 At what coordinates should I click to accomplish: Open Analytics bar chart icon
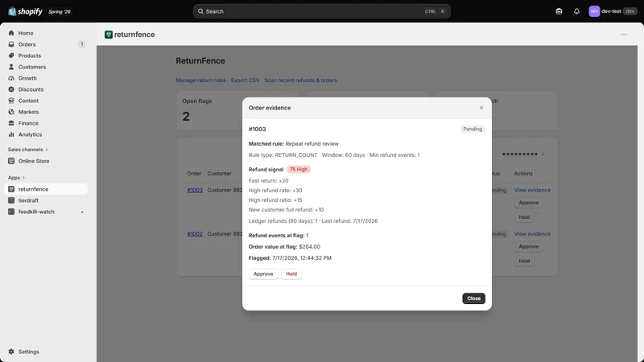[x=11, y=134]
